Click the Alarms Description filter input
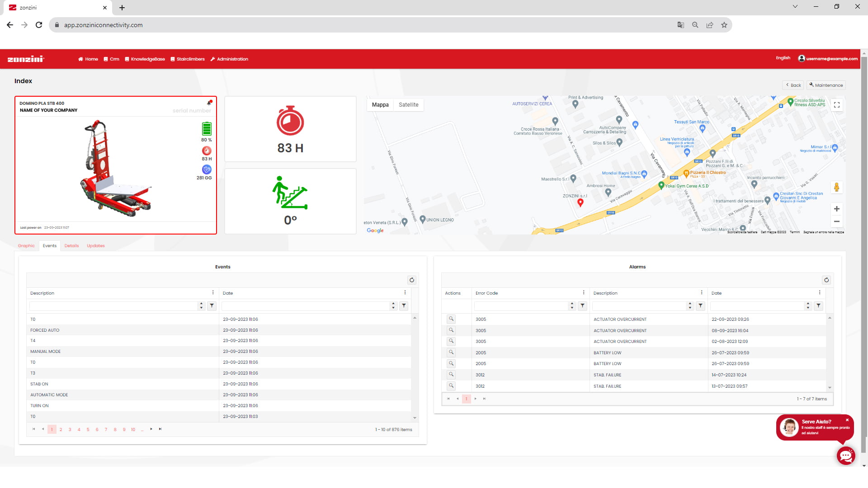Viewport: 868px width, 488px height. pyautogui.click(x=640, y=306)
